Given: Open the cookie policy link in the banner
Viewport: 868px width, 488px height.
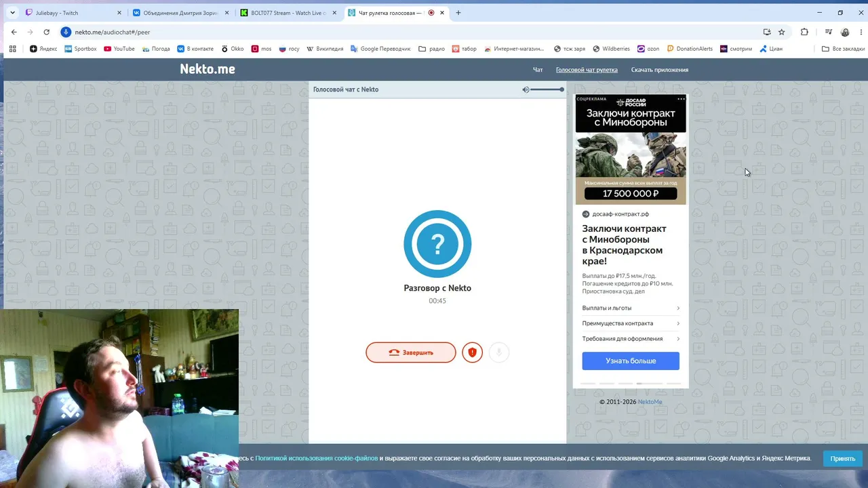Looking at the screenshot, I should (317, 458).
